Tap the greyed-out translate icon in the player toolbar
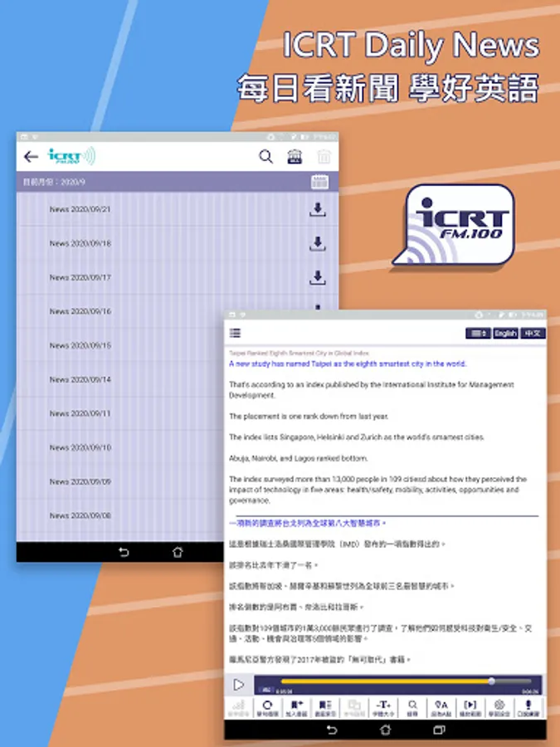Viewport: 560px width, 747px height. tap(354, 708)
